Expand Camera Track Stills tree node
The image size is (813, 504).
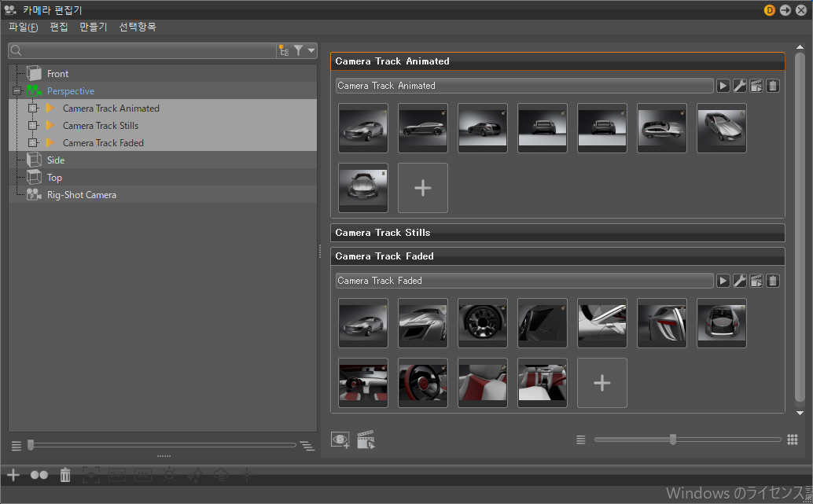33,126
